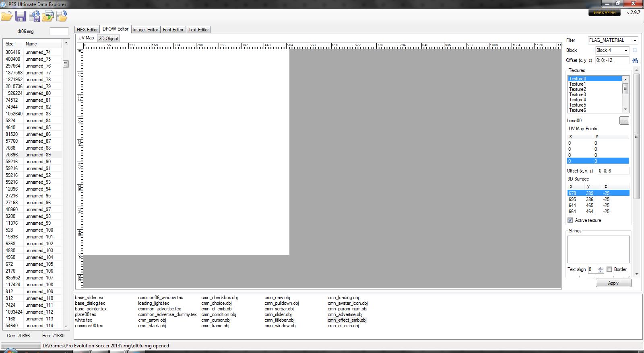The height and width of the screenshot is (353, 644).
Task: Select Texture3 in the Textures list
Action: pyautogui.click(x=595, y=94)
